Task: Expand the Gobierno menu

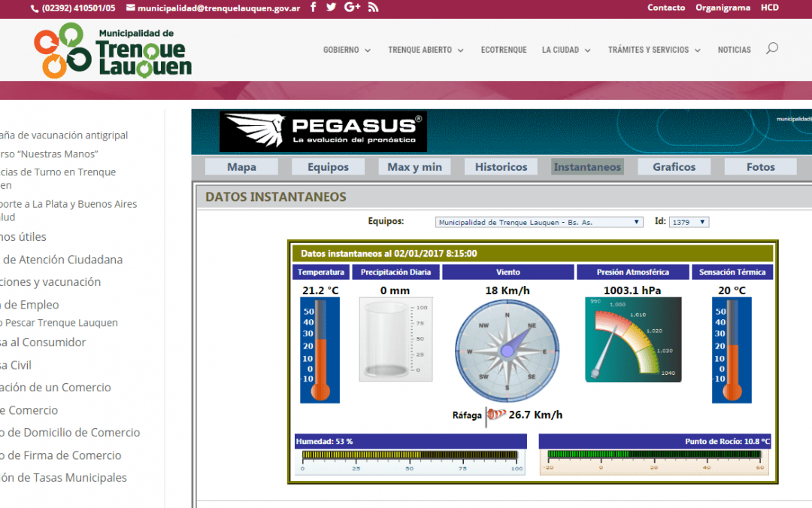Action: click(347, 50)
